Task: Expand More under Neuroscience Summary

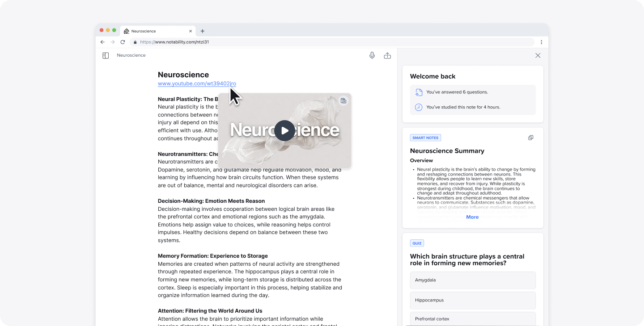Action: (x=472, y=217)
